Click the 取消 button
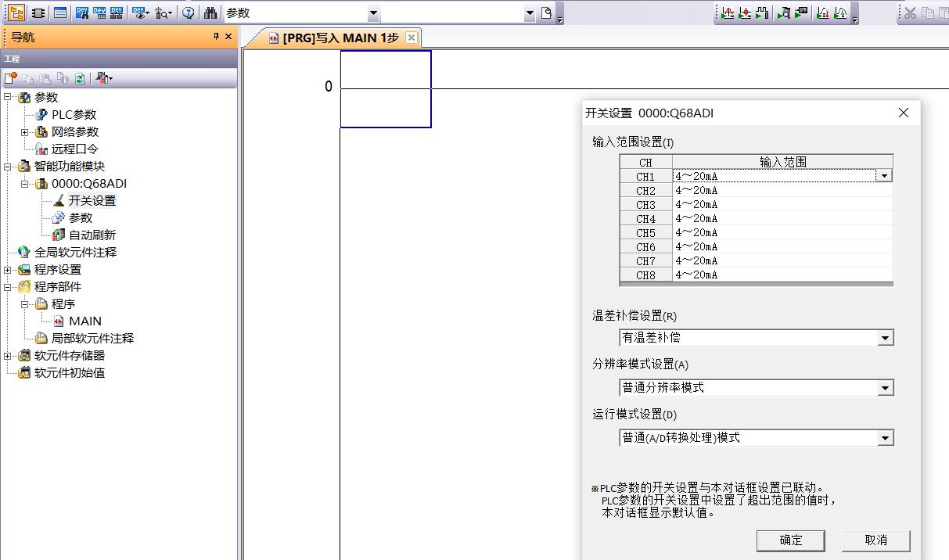The height and width of the screenshot is (560, 949). pyautogui.click(x=875, y=540)
